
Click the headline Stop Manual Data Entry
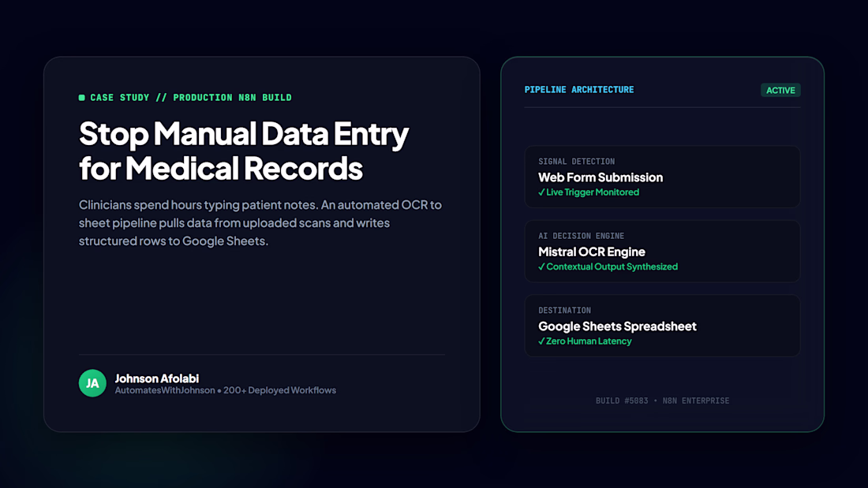pyautogui.click(x=244, y=134)
